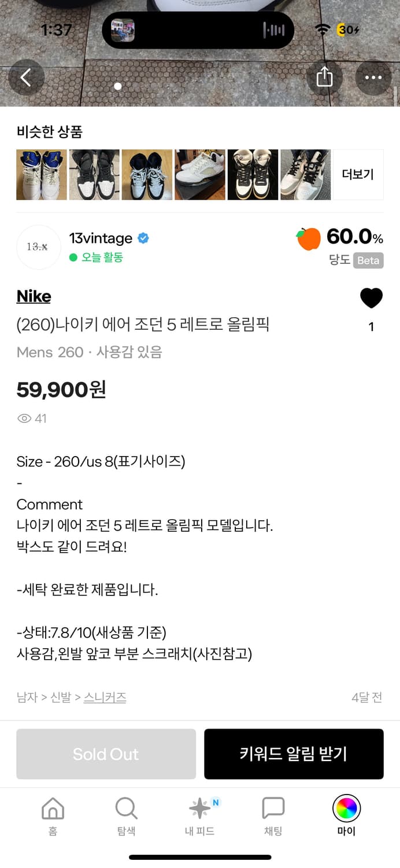Open the Home tab
This screenshot has height=868, width=400.
click(53, 815)
